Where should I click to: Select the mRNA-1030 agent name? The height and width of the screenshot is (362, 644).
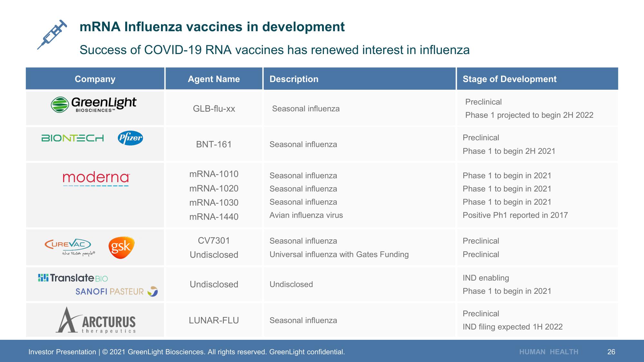(214, 203)
